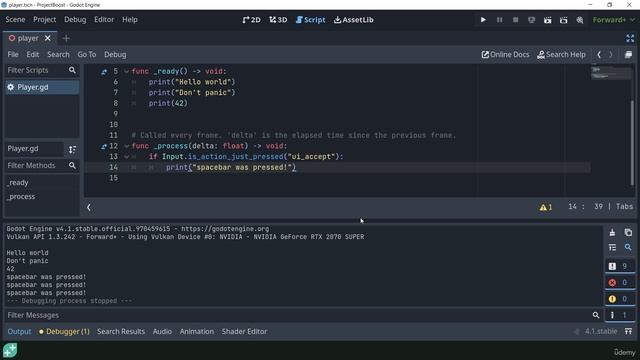Open the Output bottom panel

point(19,331)
